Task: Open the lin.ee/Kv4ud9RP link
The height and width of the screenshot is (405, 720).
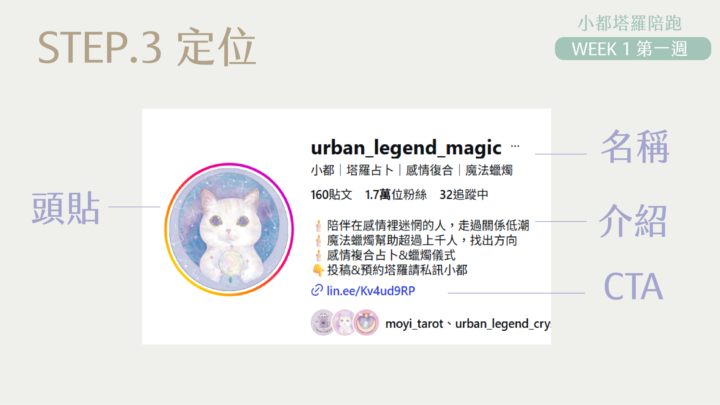Action: tap(371, 291)
